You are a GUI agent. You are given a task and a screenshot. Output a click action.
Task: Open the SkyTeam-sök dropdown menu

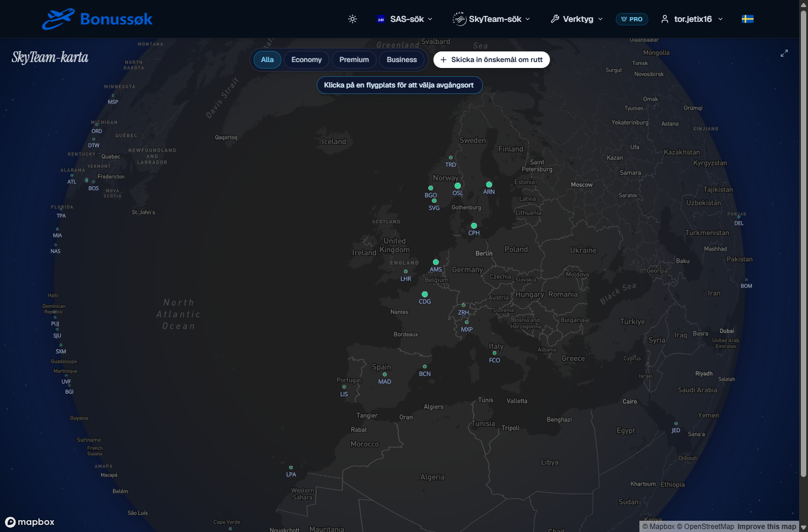tap(491, 19)
